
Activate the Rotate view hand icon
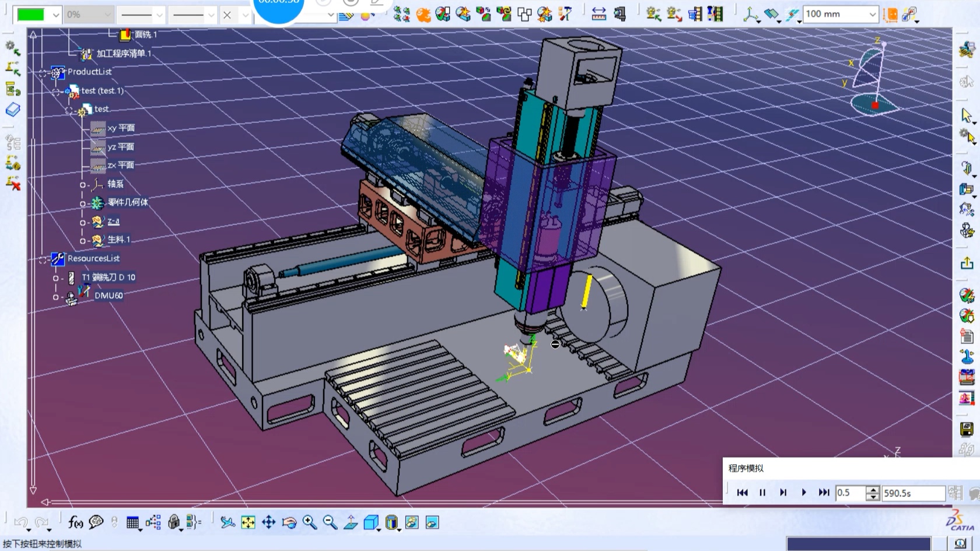289,522
